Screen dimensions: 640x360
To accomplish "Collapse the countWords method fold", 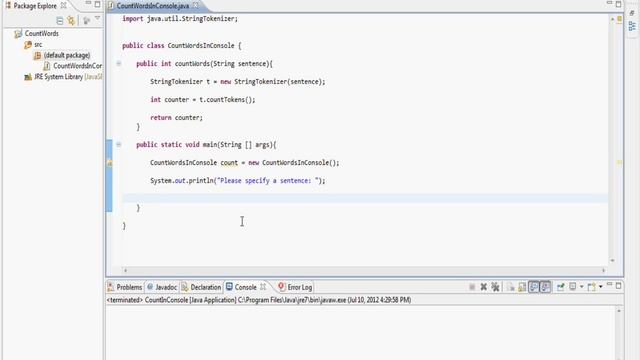I will (119, 63).
